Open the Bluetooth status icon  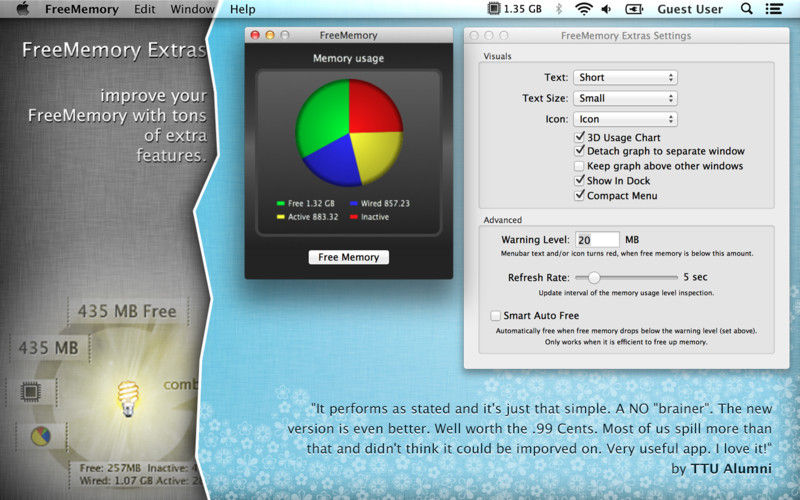[x=559, y=9]
